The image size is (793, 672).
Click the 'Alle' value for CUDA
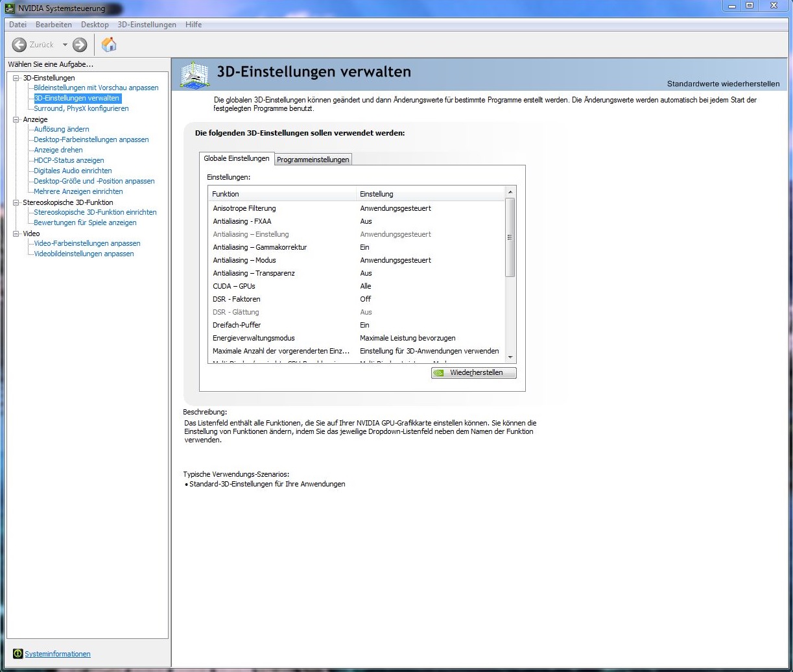366,286
